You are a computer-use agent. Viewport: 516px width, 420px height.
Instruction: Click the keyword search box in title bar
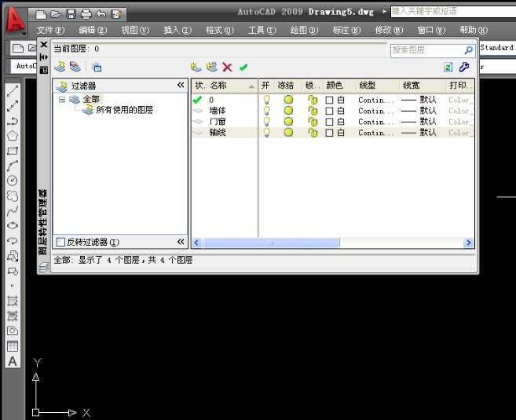pyautogui.click(x=453, y=12)
